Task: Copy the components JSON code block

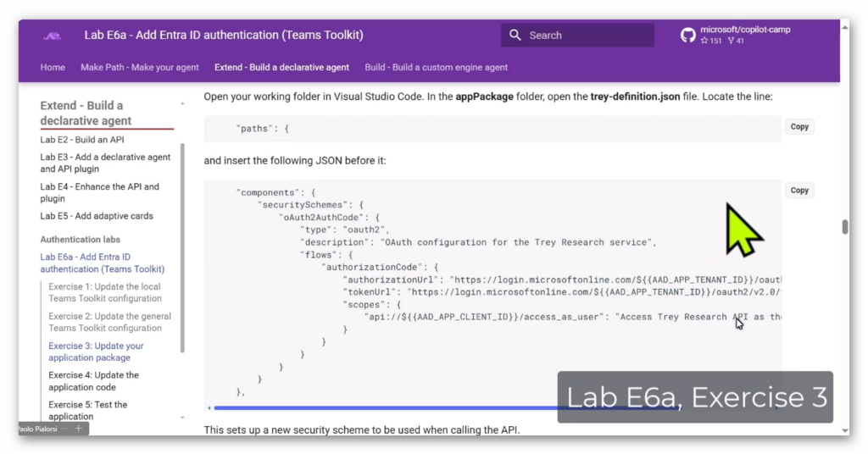Action: click(x=799, y=191)
